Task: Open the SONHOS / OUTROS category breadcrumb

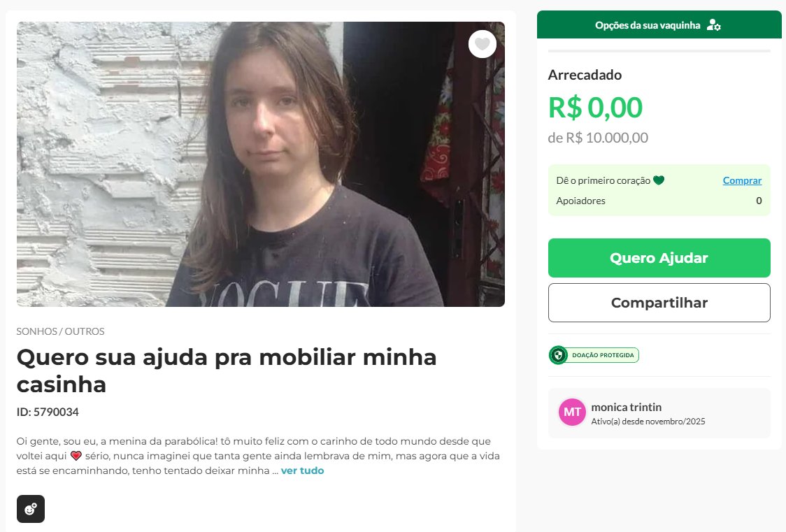Action: pyautogui.click(x=61, y=331)
